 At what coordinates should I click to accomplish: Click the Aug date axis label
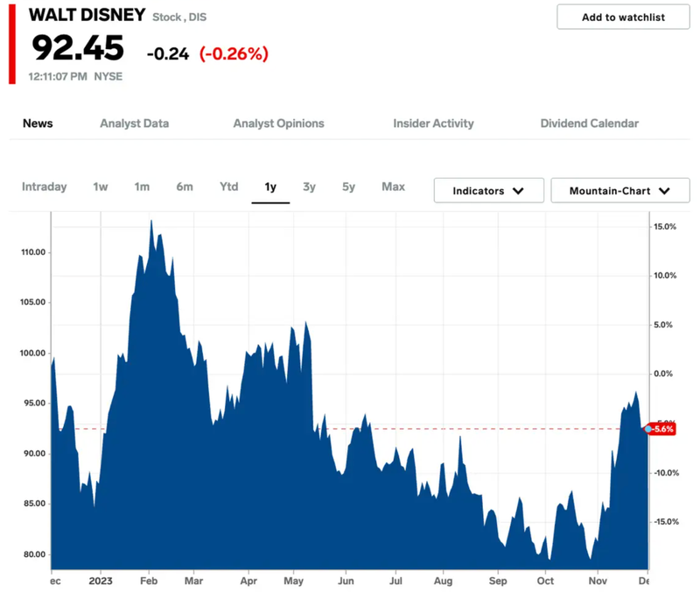[x=444, y=581]
